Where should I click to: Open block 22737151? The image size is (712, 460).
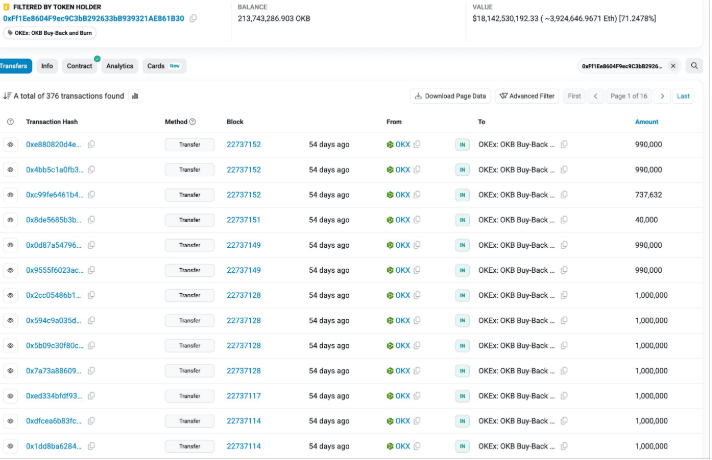pyautogui.click(x=243, y=220)
